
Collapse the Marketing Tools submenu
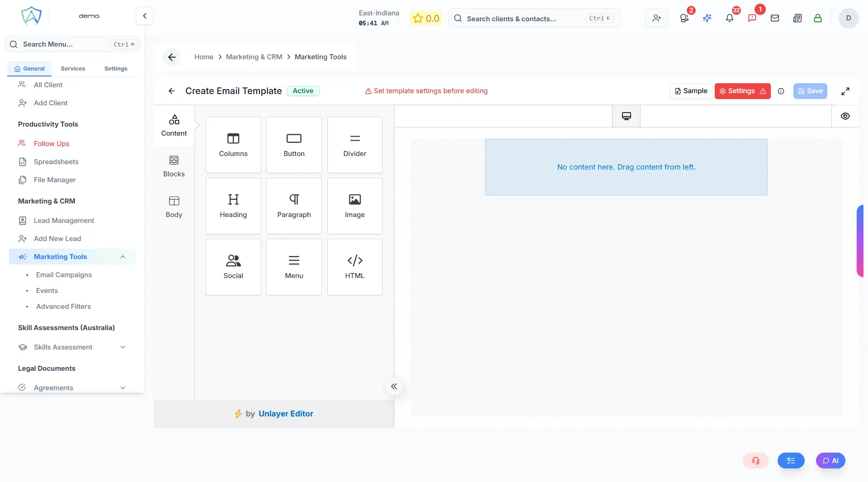tap(123, 257)
